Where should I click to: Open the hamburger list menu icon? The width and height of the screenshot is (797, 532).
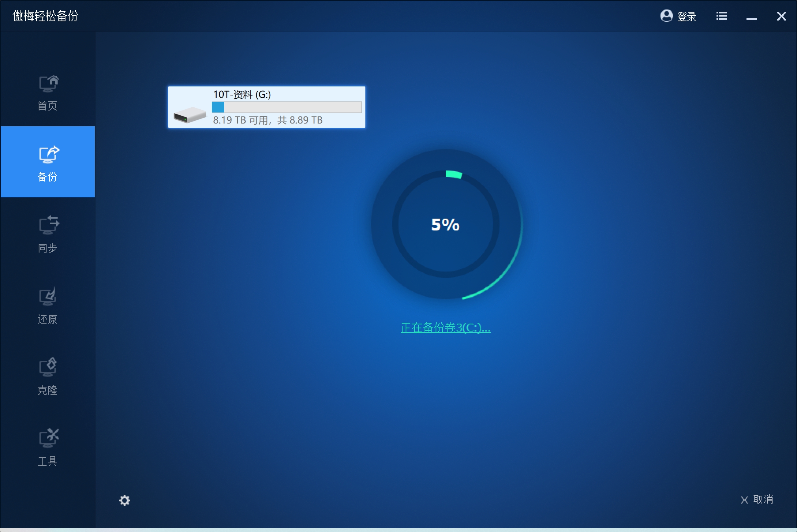(722, 16)
